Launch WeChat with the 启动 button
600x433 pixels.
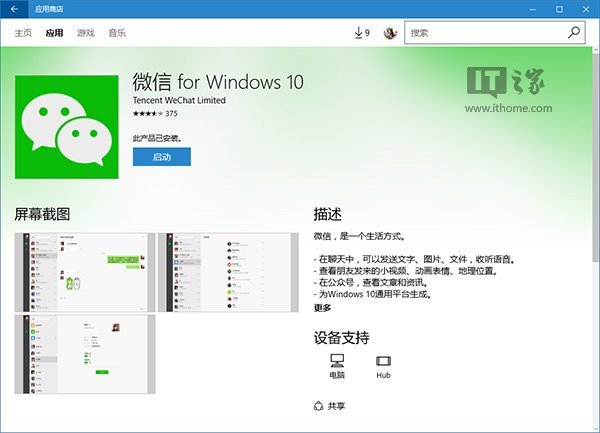click(x=162, y=157)
